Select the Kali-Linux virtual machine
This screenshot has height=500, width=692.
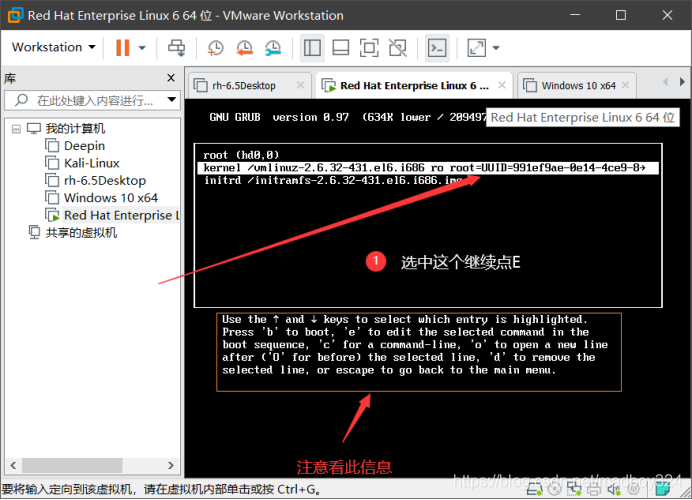91,163
